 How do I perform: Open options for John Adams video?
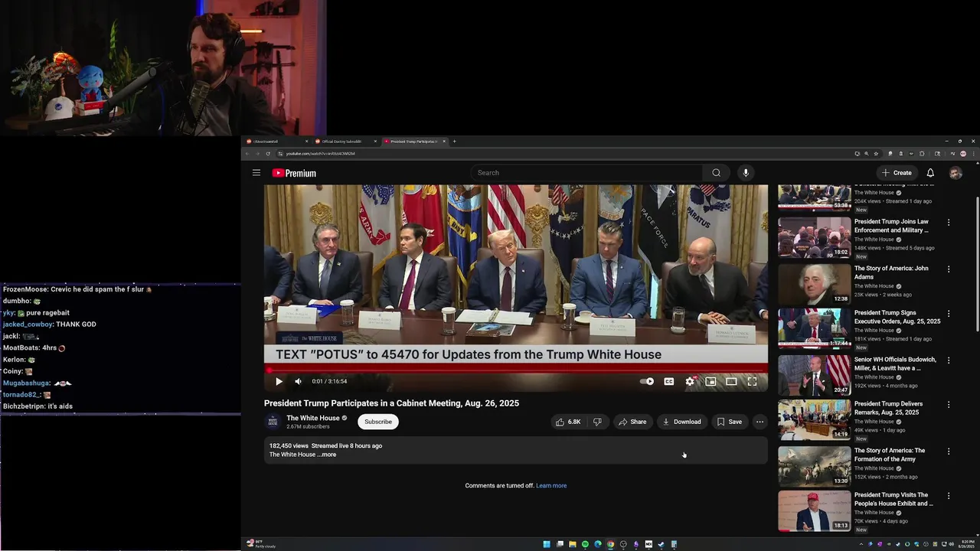949,269
